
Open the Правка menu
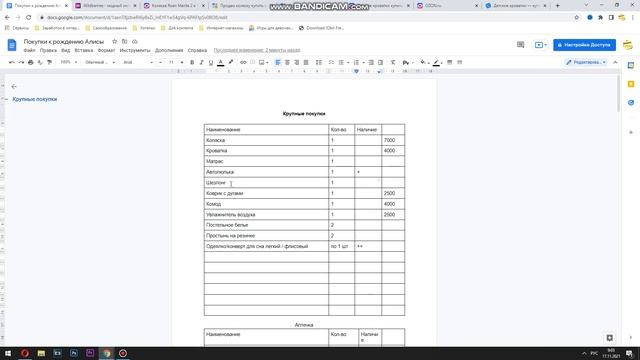pos(48,50)
